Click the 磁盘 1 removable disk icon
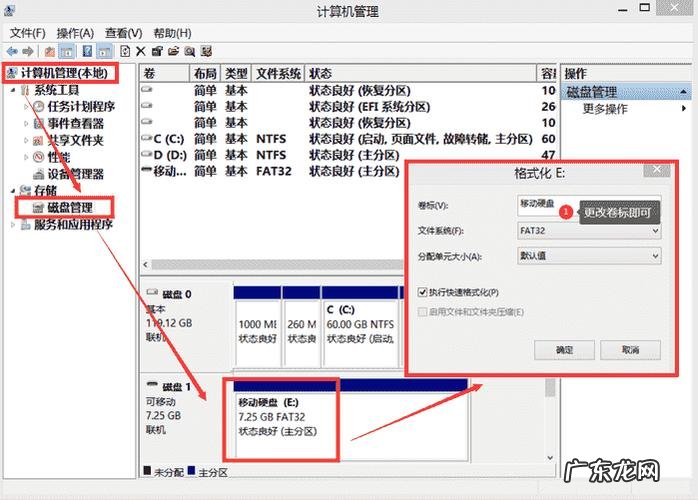This screenshot has width=698, height=500. click(x=153, y=384)
